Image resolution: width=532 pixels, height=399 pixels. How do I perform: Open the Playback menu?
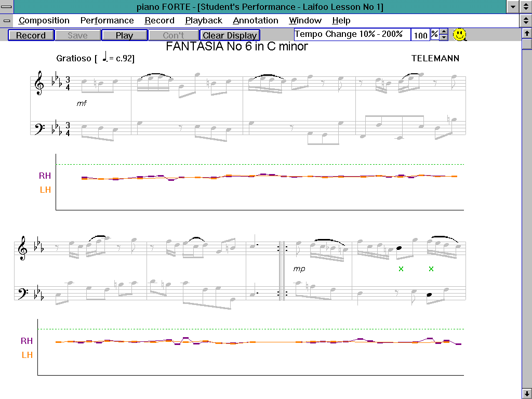pyautogui.click(x=204, y=21)
